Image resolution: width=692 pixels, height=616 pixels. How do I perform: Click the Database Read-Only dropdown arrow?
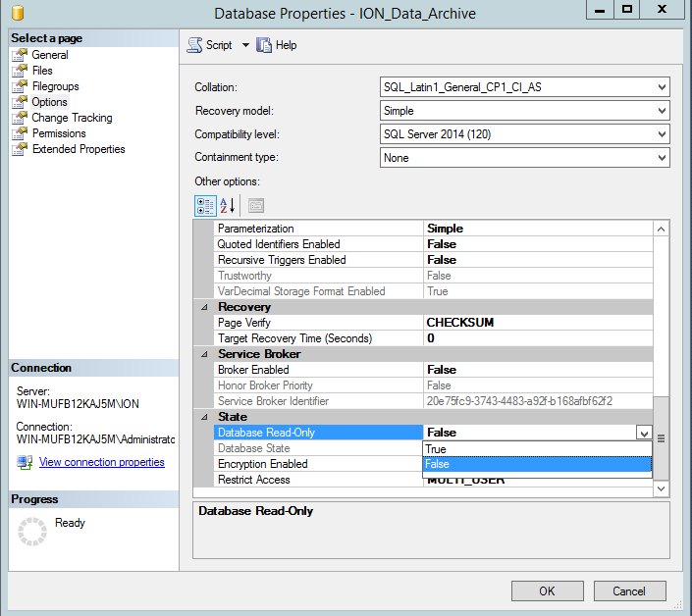point(644,433)
